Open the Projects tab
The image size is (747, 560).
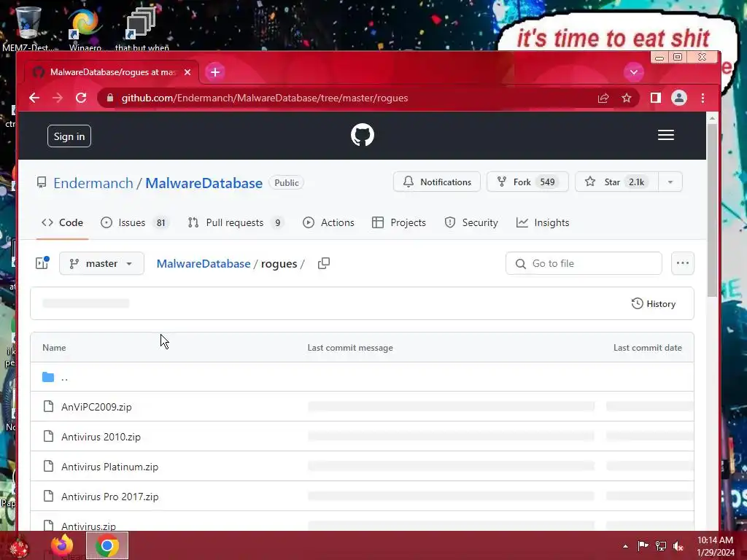399,222
